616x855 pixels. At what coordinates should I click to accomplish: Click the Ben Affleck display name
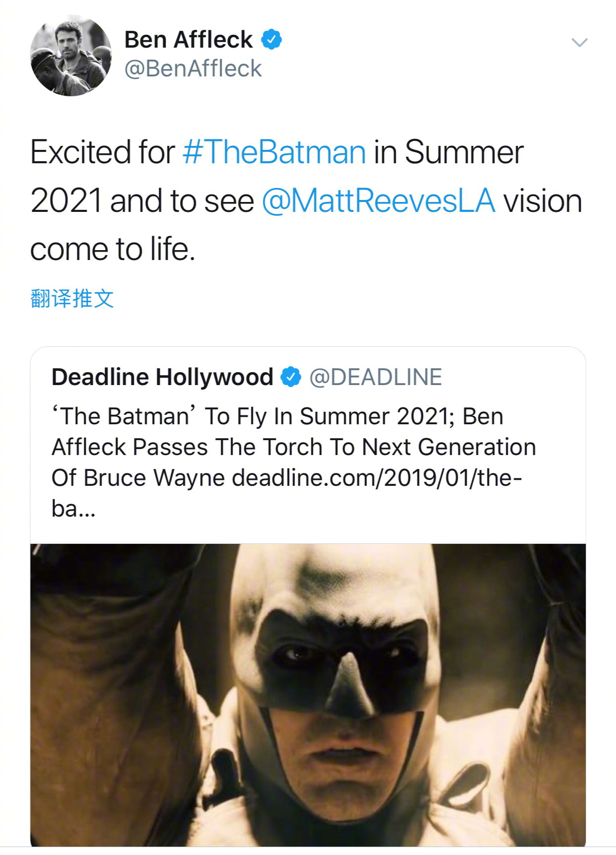[x=188, y=40]
